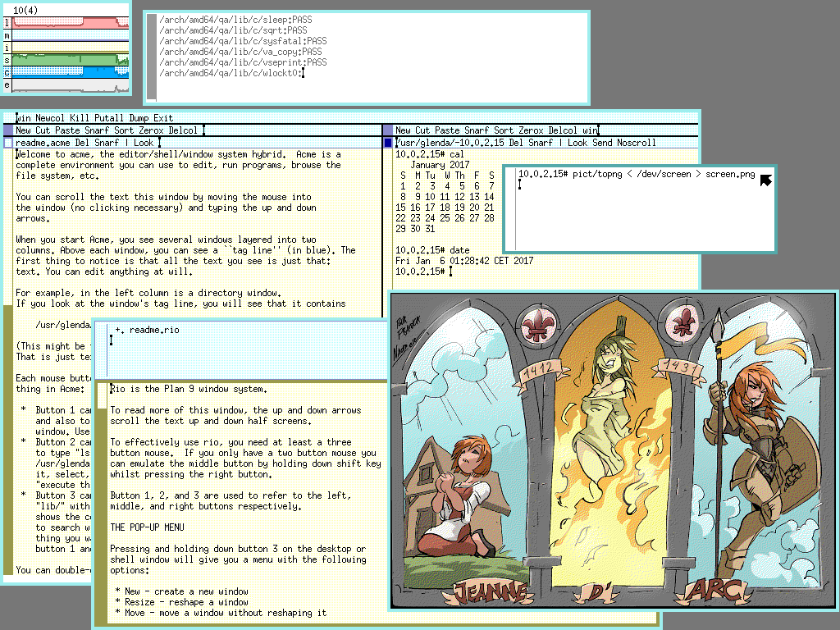Screen dimensions: 840x630
Task: Click the '/arch/amd64/qa/lib/c/vseprint:PASS' line
Action: pos(243,62)
